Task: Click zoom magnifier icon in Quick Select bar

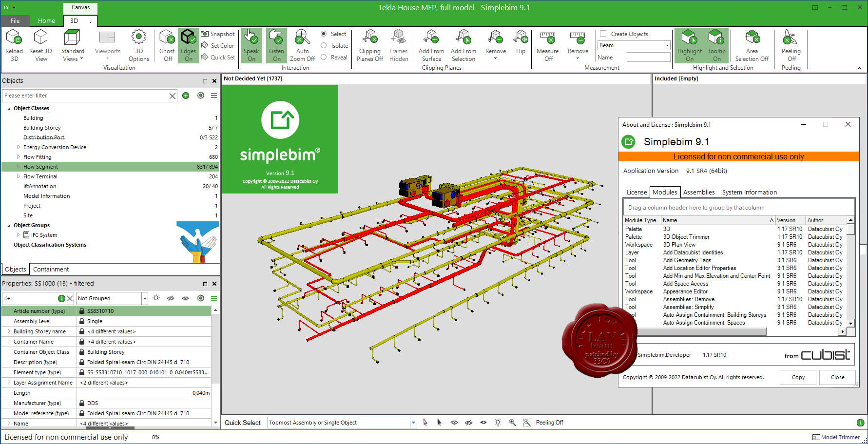Action: click(x=512, y=423)
